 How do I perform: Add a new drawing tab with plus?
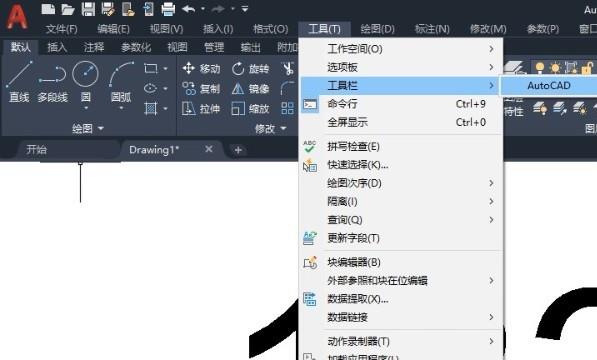pyautogui.click(x=238, y=150)
